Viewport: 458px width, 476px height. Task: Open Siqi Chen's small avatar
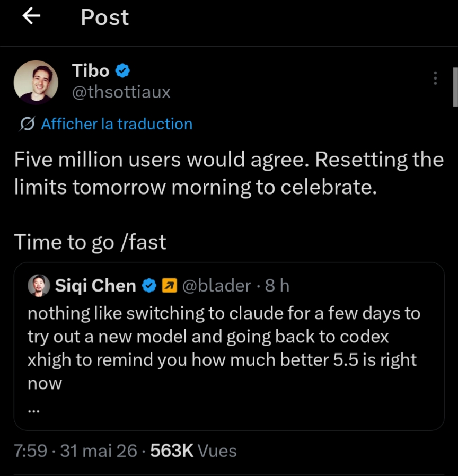[39, 285]
